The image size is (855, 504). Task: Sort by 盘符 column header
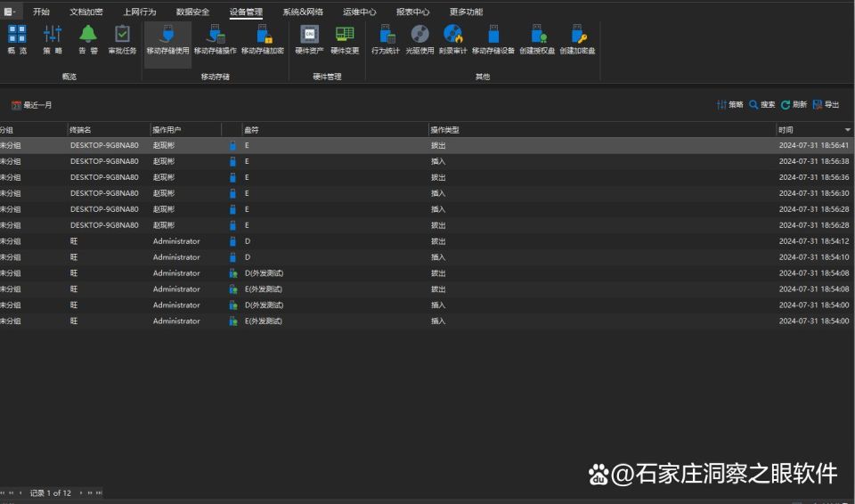335,130
